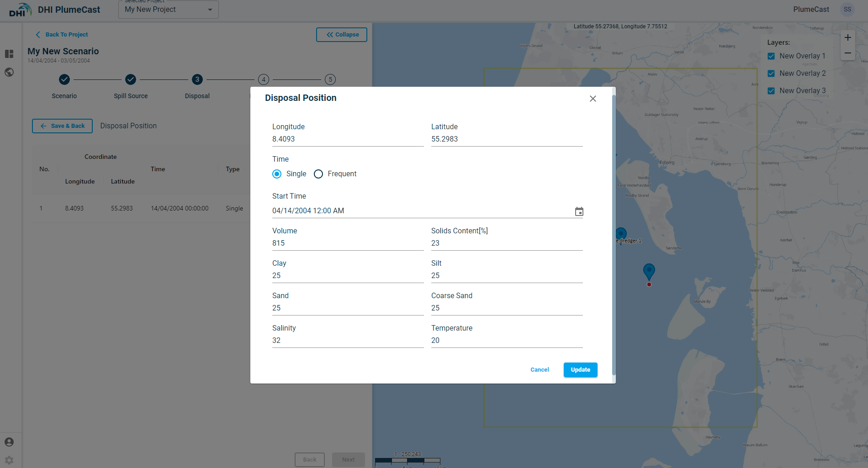
Task: Click the globe icon in left sidebar
Action: [9, 72]
